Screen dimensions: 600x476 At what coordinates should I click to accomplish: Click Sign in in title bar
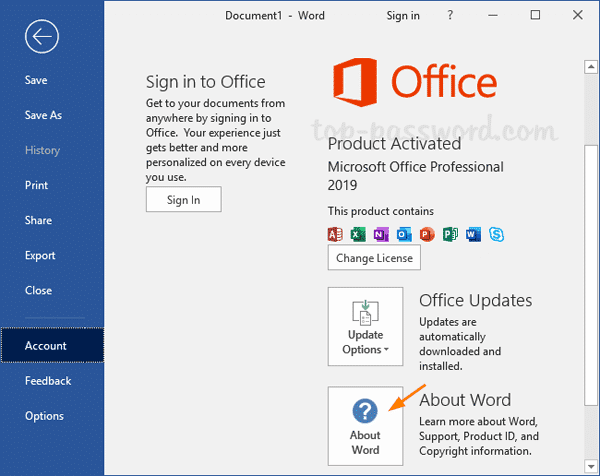point(403,16)
